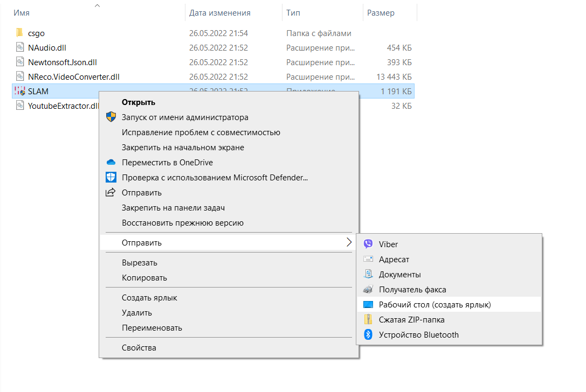The width and height of the screenshot is (586, 392).
Task: Select the Newtonsoft.Json.dll file row
Action: click(62, 62)
